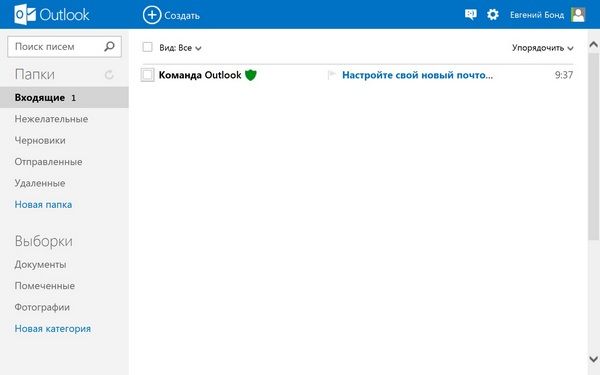Screen dimensions: 600x375
Task: Click the Новая папка link
Action: [43, 205]
